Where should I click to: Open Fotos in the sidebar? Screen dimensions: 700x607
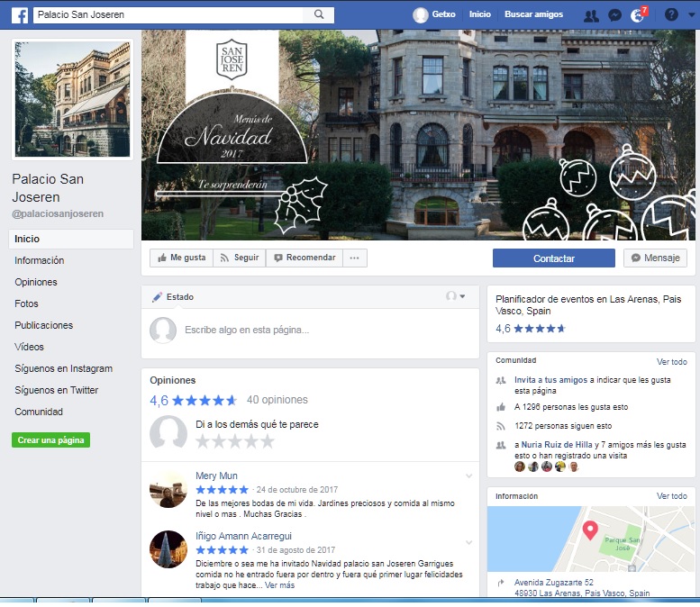tap(26, 303)
